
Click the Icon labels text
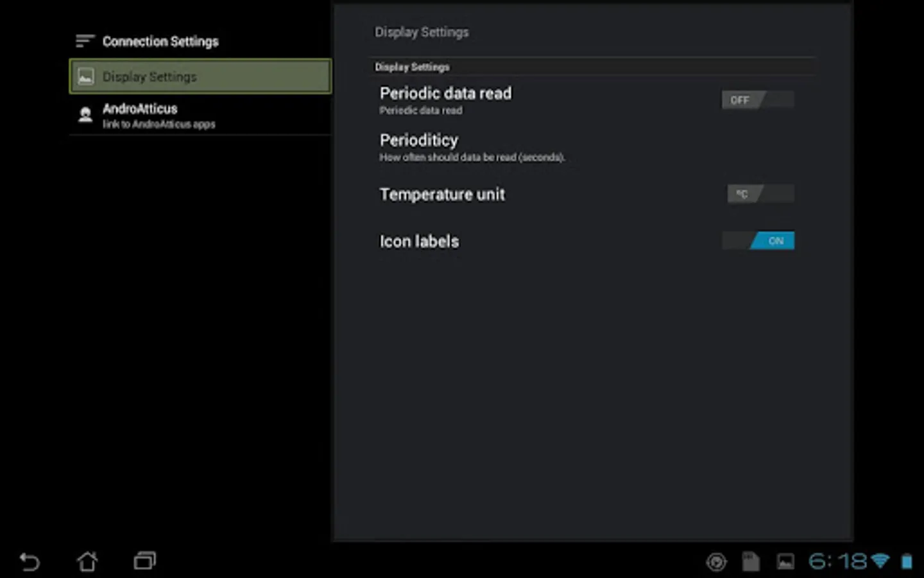[419, 241]
